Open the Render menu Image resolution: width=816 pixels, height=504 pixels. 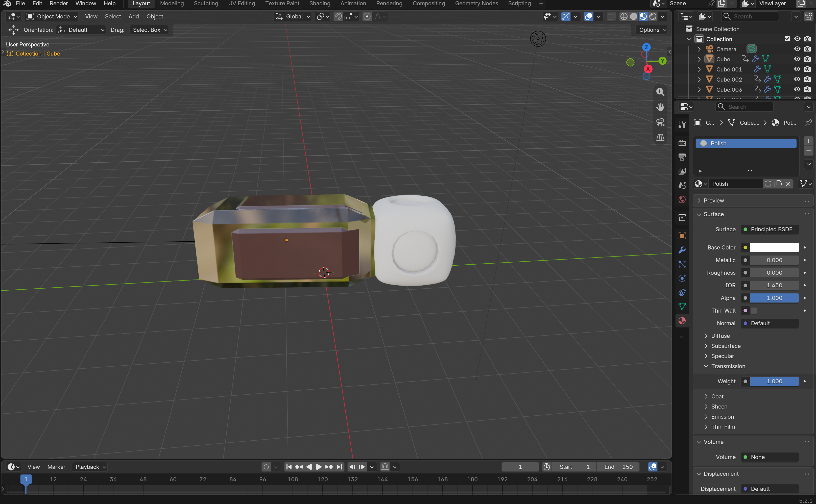(x=59, y=4)
